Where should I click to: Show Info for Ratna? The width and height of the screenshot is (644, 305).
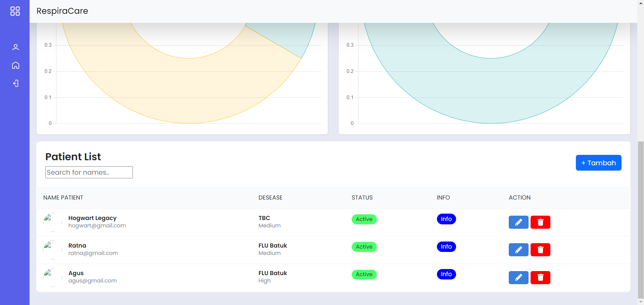[446, 247]
